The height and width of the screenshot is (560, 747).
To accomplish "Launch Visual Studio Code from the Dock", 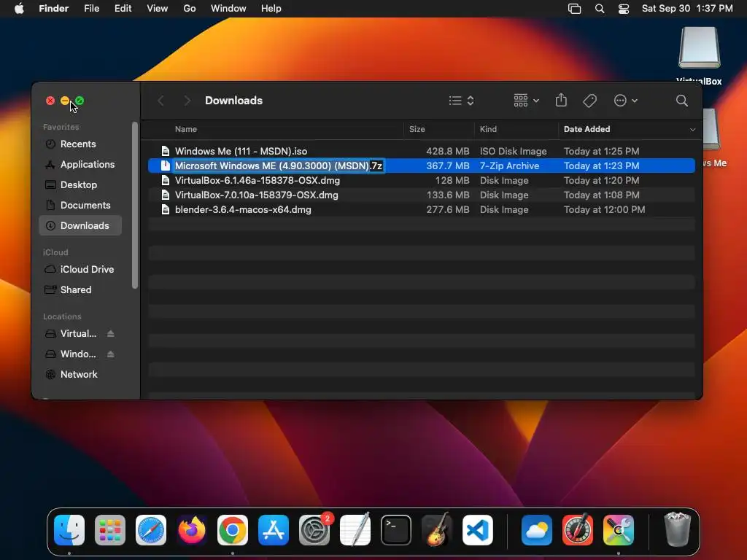I will click(477, 530).
